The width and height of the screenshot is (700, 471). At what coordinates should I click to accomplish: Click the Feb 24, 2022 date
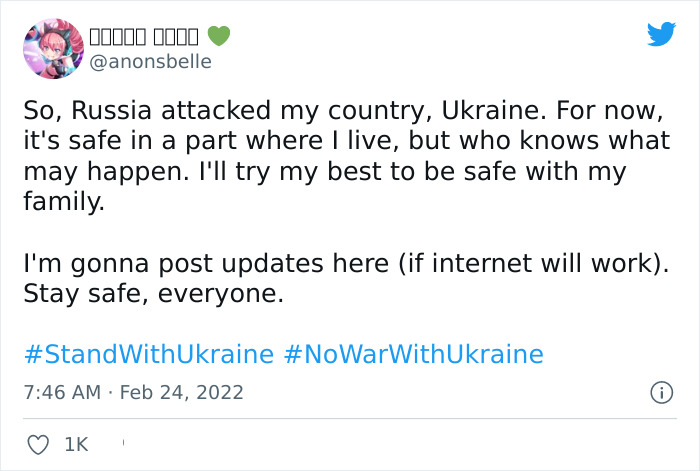coord(182,393)
